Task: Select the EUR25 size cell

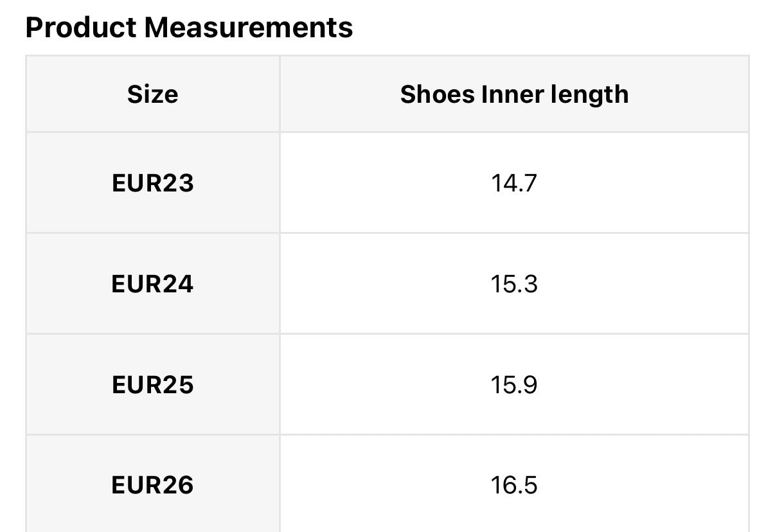Action: point(152,385)
